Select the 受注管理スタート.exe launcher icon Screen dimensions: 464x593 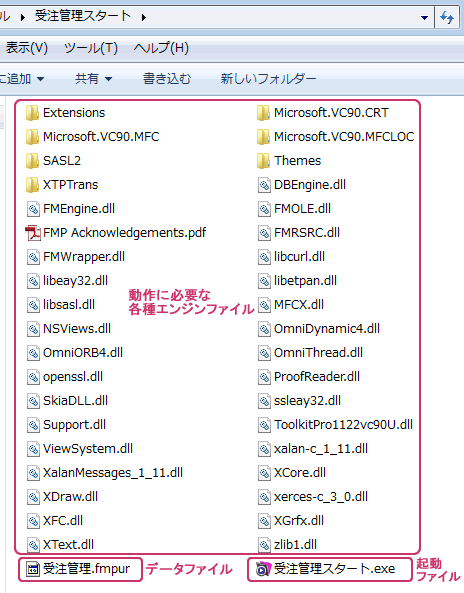pos(263,569)
